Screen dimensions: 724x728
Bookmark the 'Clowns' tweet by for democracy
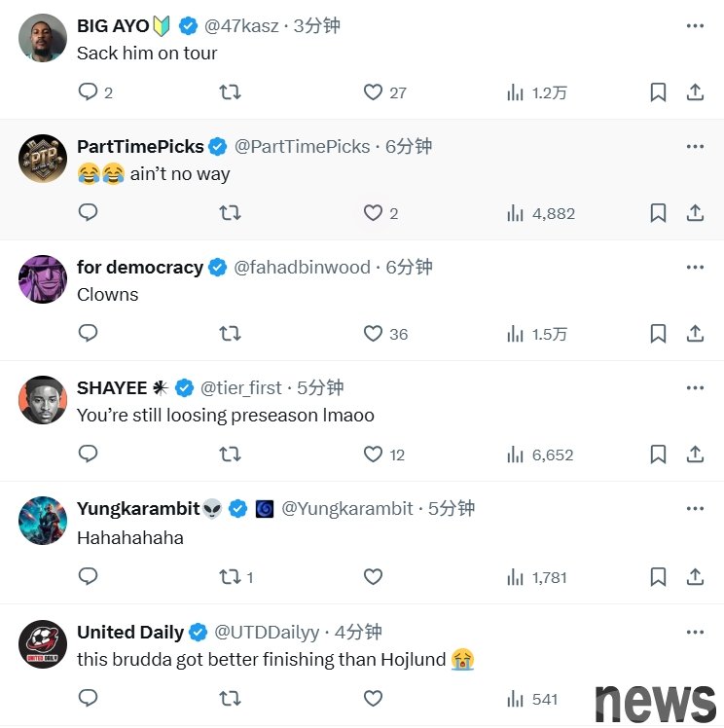(658, 334)
